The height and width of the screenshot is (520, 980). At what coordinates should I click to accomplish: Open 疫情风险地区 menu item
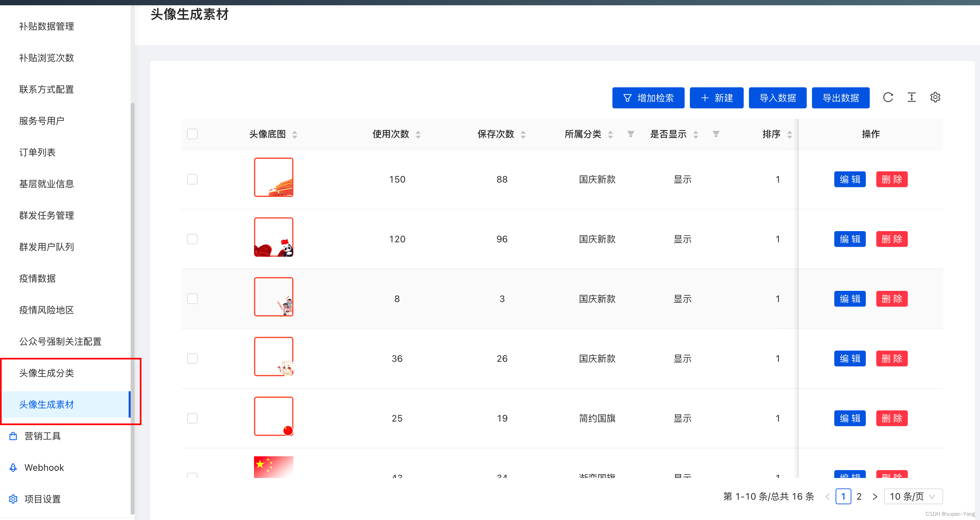(46, 310)
